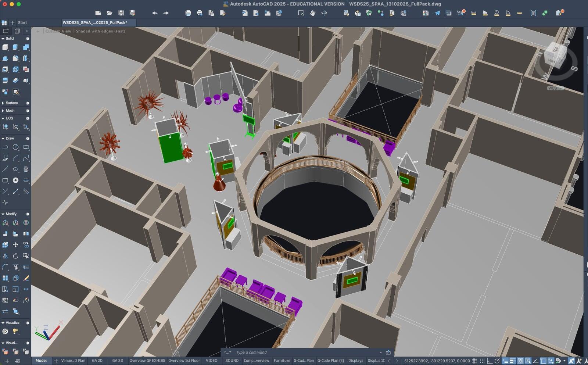Image resolution: width=588 pixels, height=365 pixels.
Task: Click the Type a command input field
Action: [305, 353]
